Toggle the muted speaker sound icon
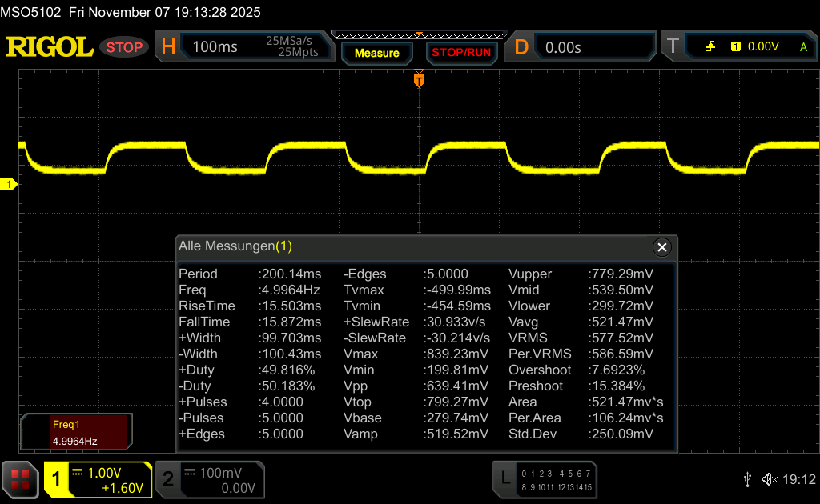 (769, 479)
